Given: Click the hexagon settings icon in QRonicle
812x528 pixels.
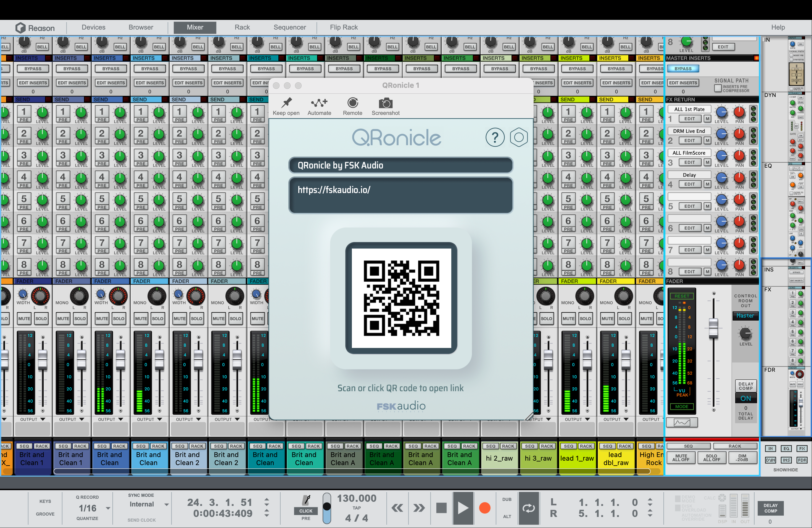Looking at the screenshot, I should 519,138.
